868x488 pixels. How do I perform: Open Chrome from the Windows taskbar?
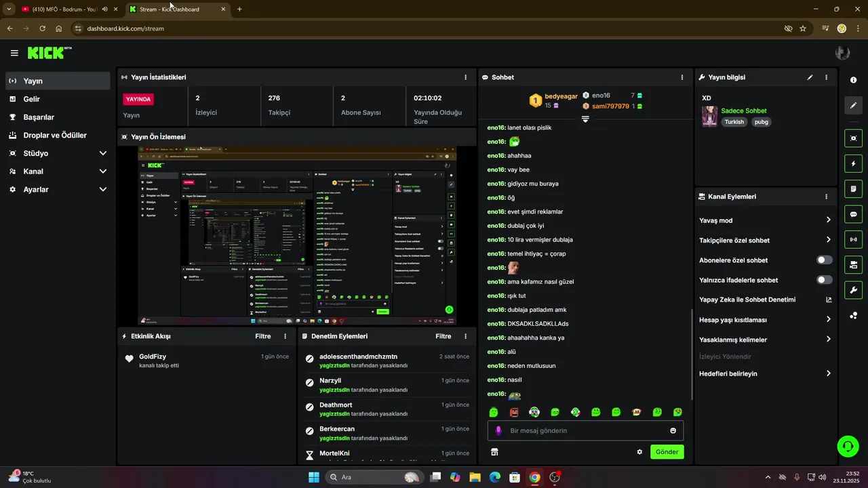pyautogui.click(x=534, y=477)
